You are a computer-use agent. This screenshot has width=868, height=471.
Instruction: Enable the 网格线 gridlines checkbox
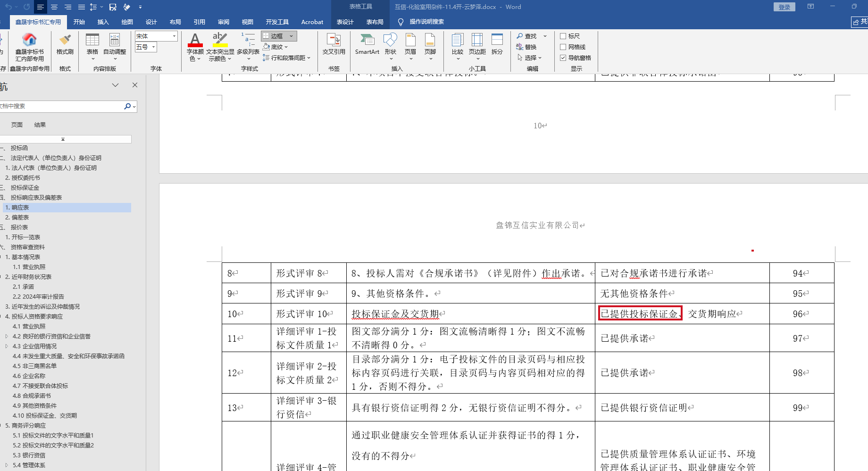[563, 47]
